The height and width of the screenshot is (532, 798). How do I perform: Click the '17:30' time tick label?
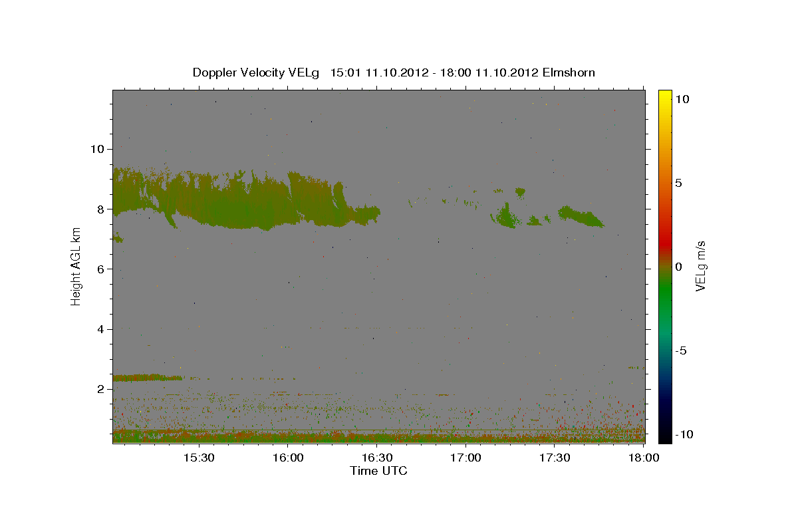coord(555,458)
